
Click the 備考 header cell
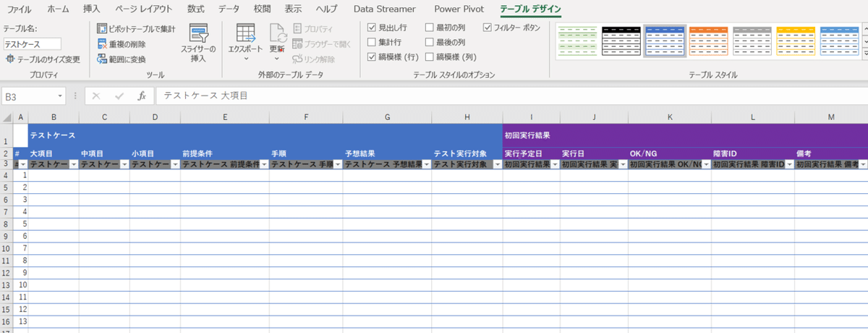click(x=831, y=153)
